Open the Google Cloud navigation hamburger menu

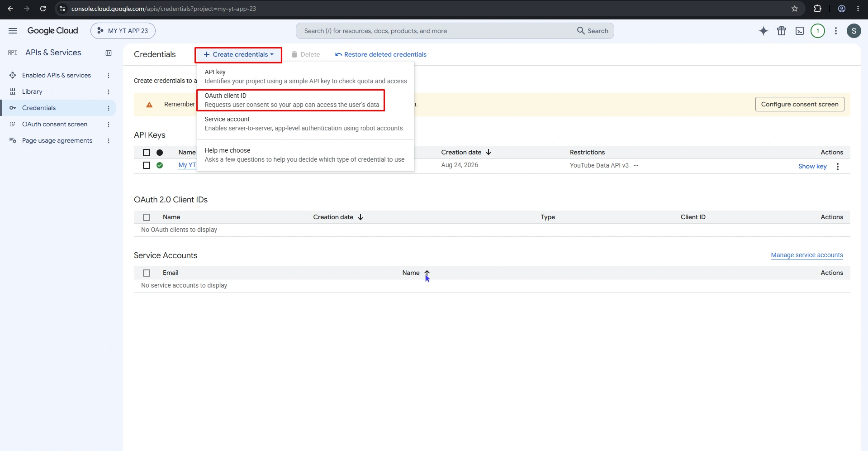(13, 31)
